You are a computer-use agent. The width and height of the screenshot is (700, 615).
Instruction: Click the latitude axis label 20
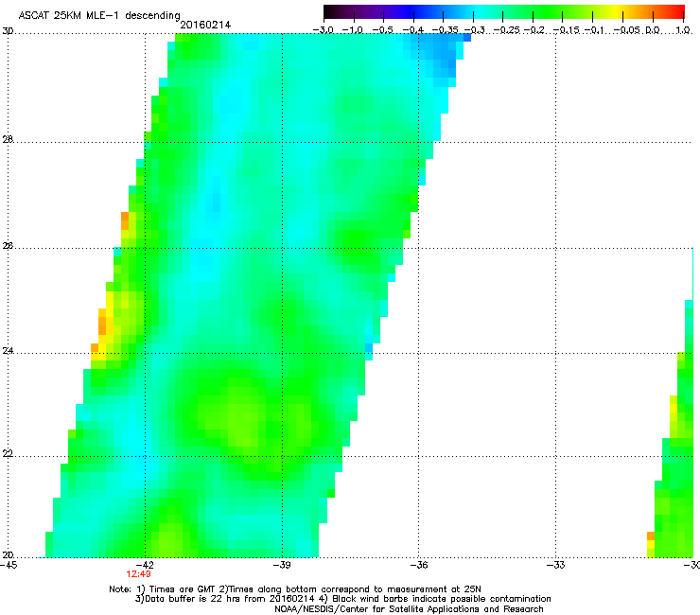[x=8, y=555]
